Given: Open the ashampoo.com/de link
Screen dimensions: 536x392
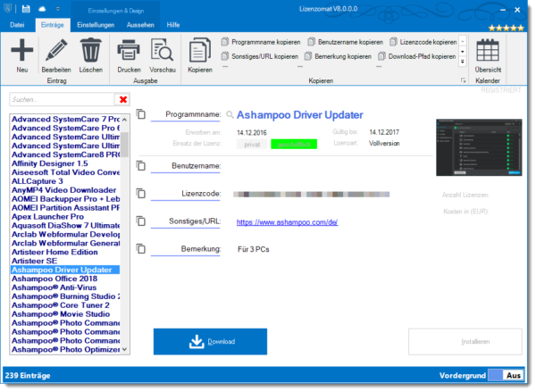Looking at the screenshot, I should click(287, 222).
